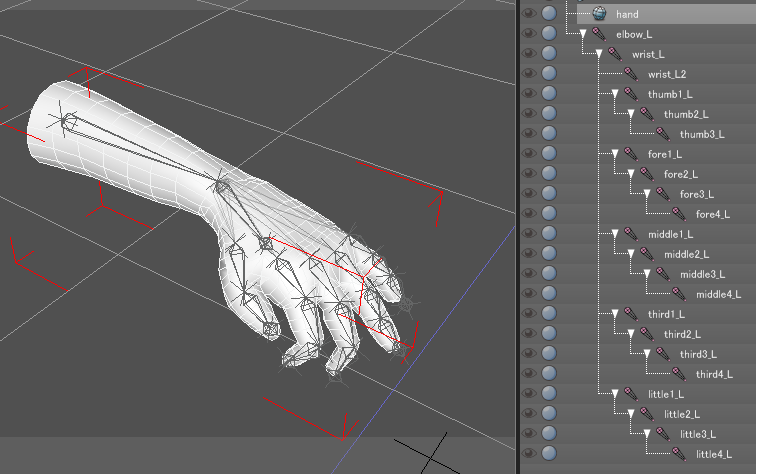Collapse the third1_L branch
This screenshot has height=474, width=757.
coord(615,314)
